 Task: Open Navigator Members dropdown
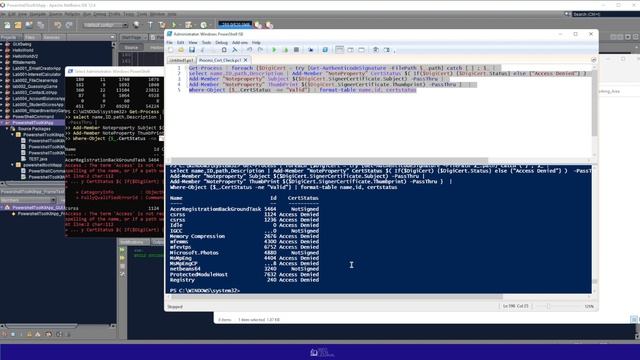[28, 200]
